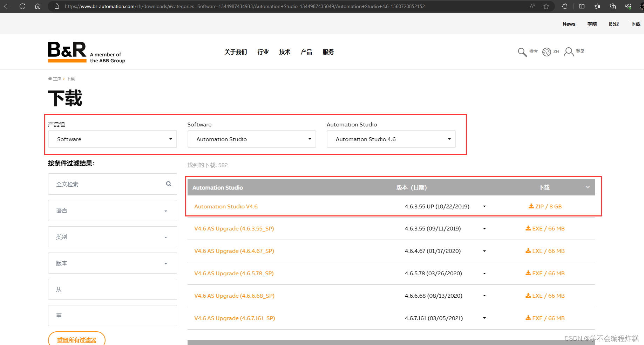The width and height of the screenshot is (644, 345).
Task: Click the 找到的下载: 582 result count
Action: 208,165
